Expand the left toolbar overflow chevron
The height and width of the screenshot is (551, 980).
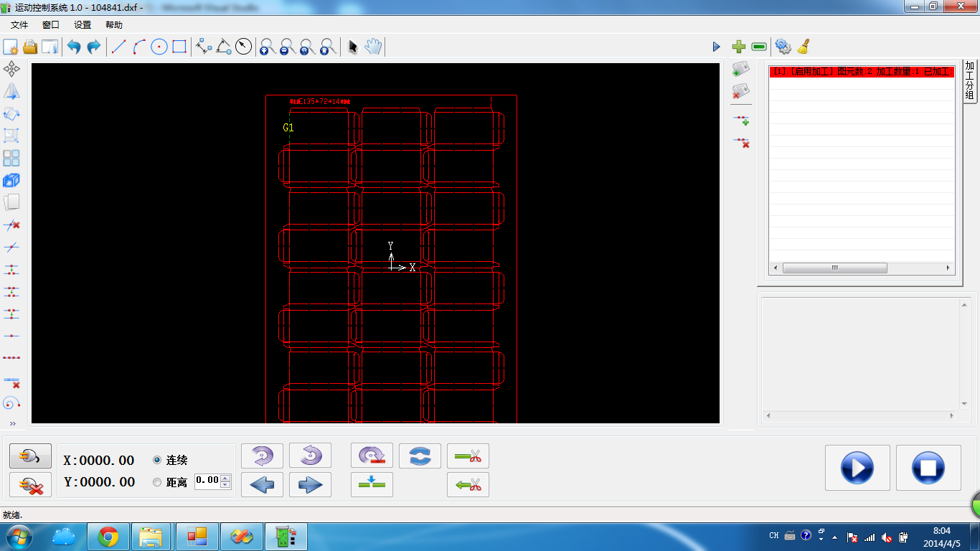pos(12,424)
